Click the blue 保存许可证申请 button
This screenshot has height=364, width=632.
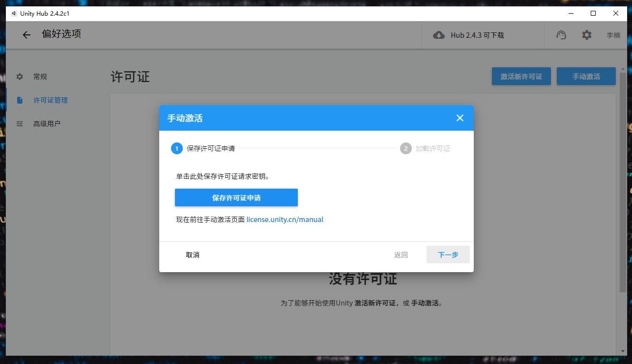click(x=236, y=198)
